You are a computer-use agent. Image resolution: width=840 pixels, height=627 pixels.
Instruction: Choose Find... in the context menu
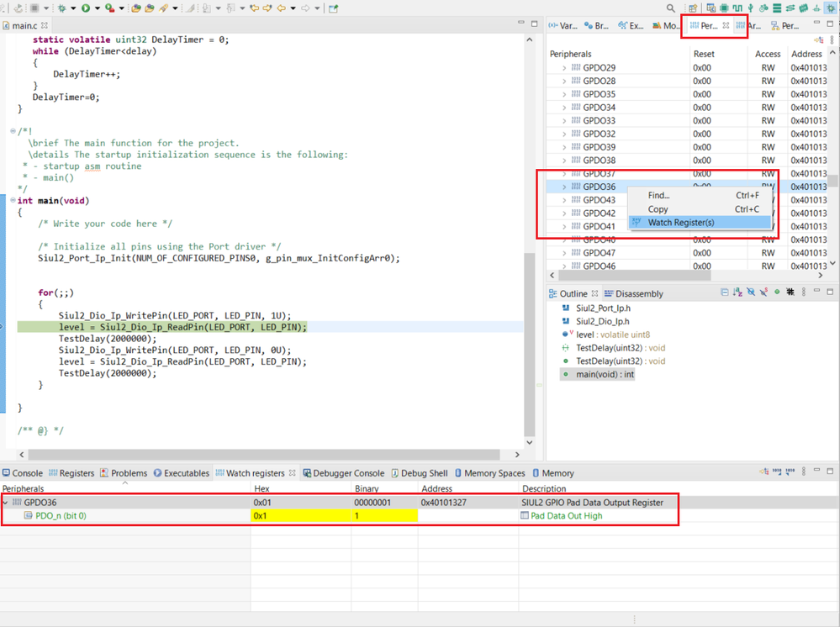pyautogui.click(x=699, y=196)
